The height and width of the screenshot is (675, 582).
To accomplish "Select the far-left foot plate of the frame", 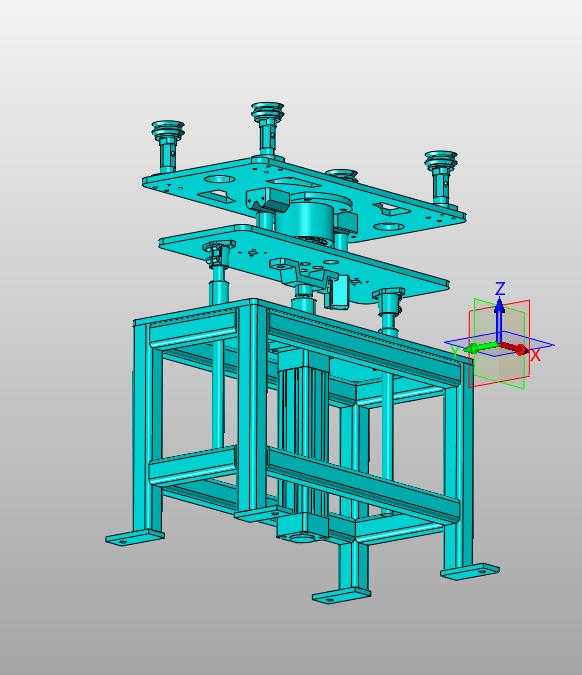I will point(135,538).
